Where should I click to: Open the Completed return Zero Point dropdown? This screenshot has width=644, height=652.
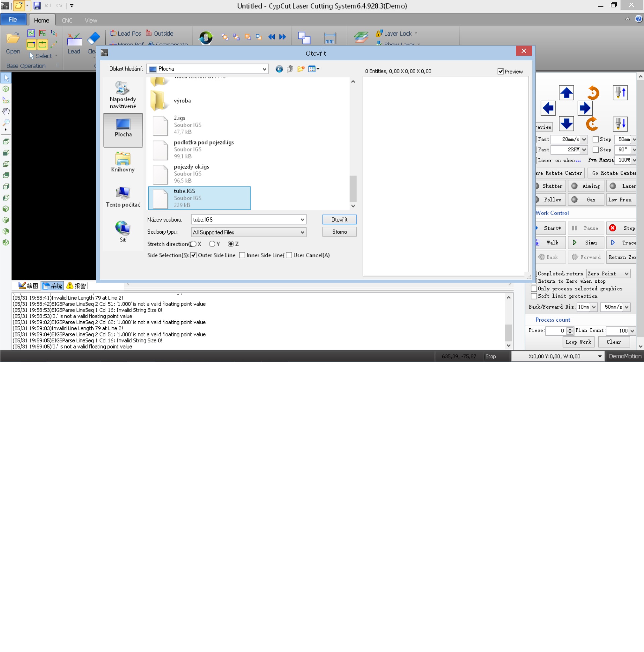tap(627, 274)
